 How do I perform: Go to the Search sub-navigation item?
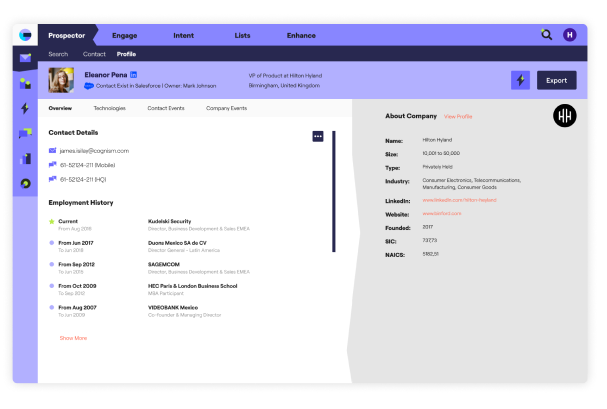58,54
